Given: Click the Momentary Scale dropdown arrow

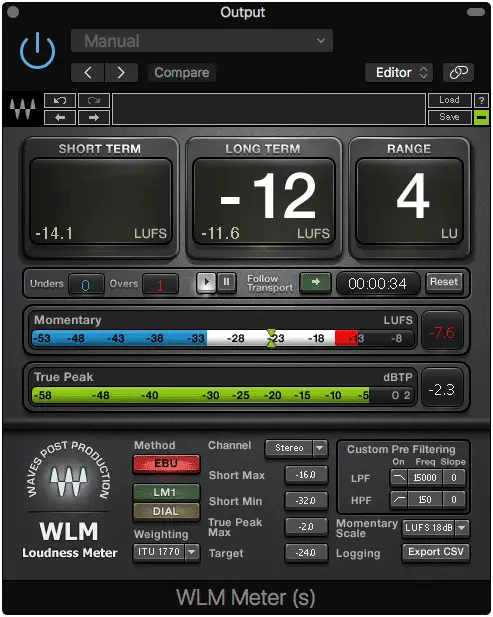Looking at the screenshot, I should pos(462,528).
